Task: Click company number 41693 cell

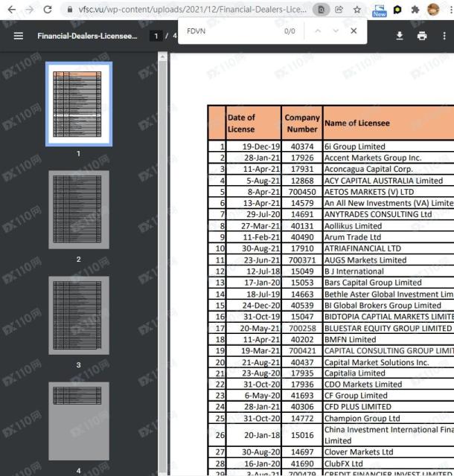Action: click(x=302, y=396)
